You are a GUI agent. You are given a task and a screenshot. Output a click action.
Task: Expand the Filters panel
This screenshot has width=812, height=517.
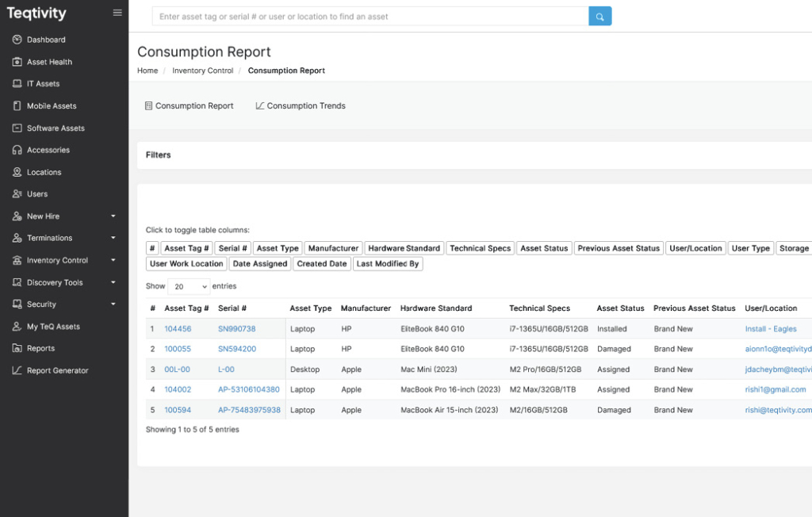[x=159, y=155]
